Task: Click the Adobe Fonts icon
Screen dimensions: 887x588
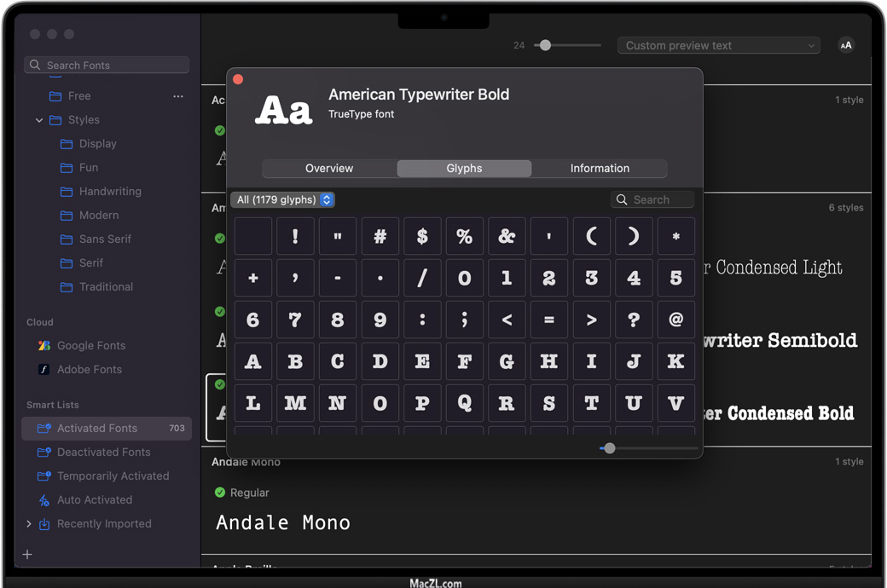Action: click(44, 370)
